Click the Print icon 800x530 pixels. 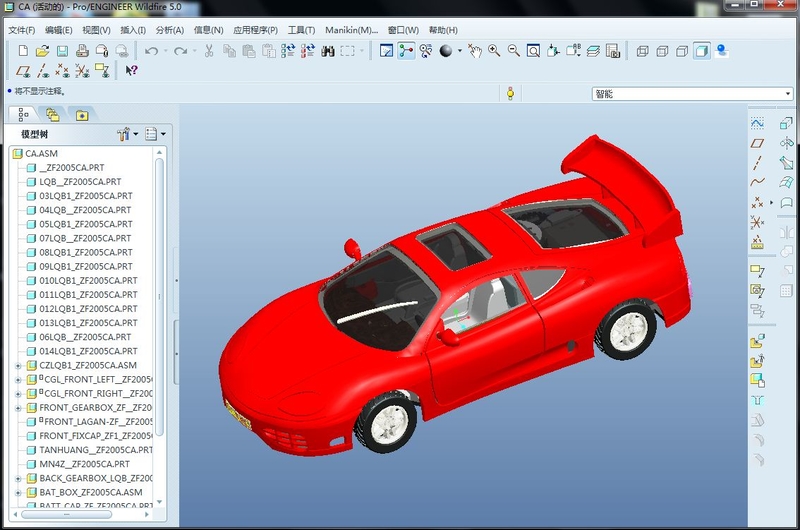pos(82,51)
